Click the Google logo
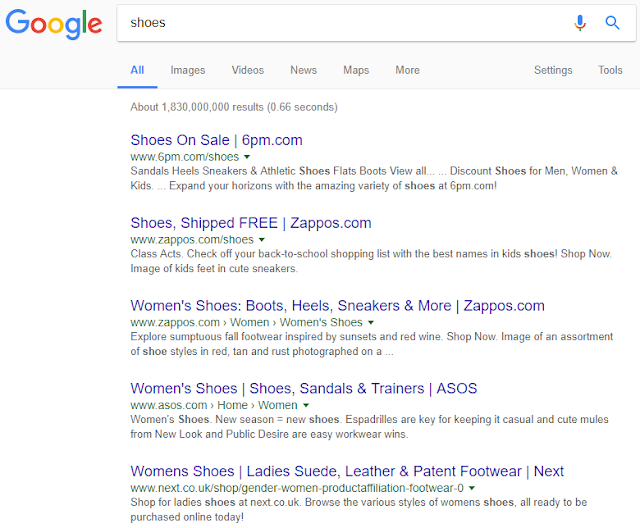This screenshot has width=640, height=528. point(53,24)
